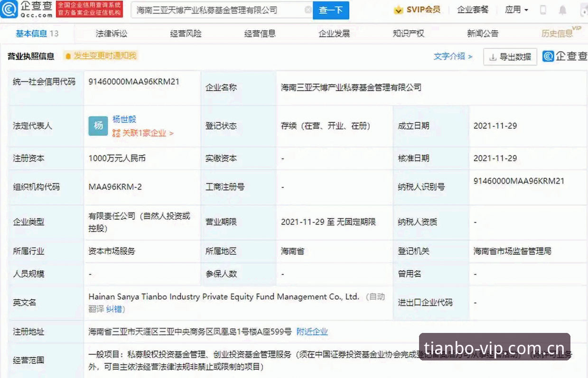Switch to the 企业发展 tab
Image resolution: width=588 pixels, height=378 pixels.
[334, 33]
